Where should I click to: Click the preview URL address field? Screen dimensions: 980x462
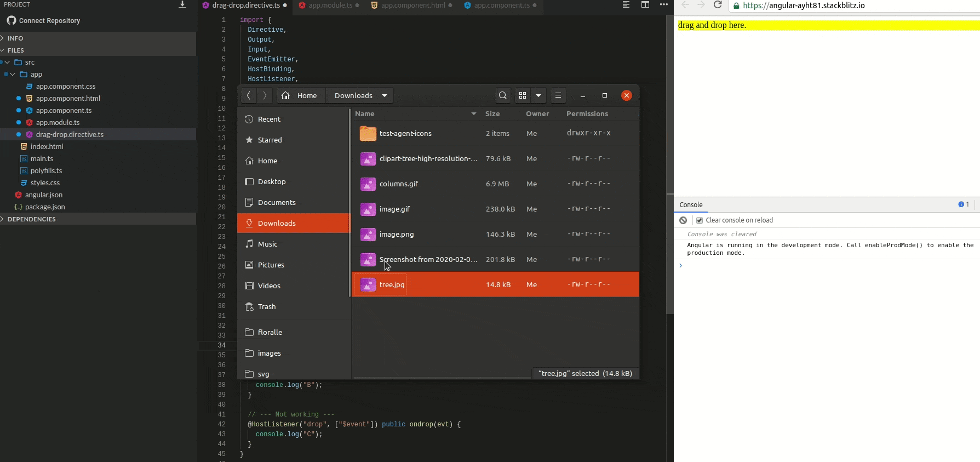[x=855, y=5]
